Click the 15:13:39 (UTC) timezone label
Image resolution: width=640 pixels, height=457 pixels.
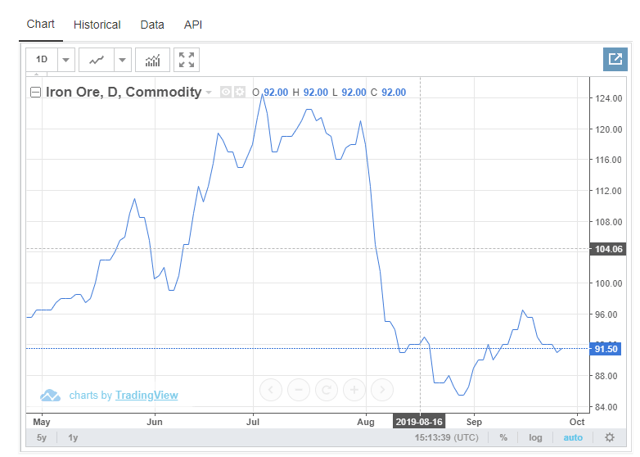[447, 438]
